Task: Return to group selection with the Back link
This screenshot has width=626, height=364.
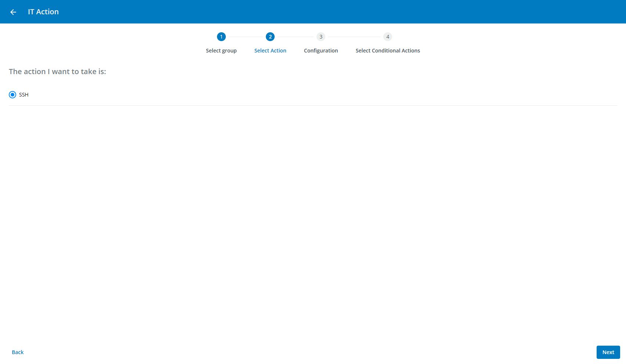Action: pos(17,352)
